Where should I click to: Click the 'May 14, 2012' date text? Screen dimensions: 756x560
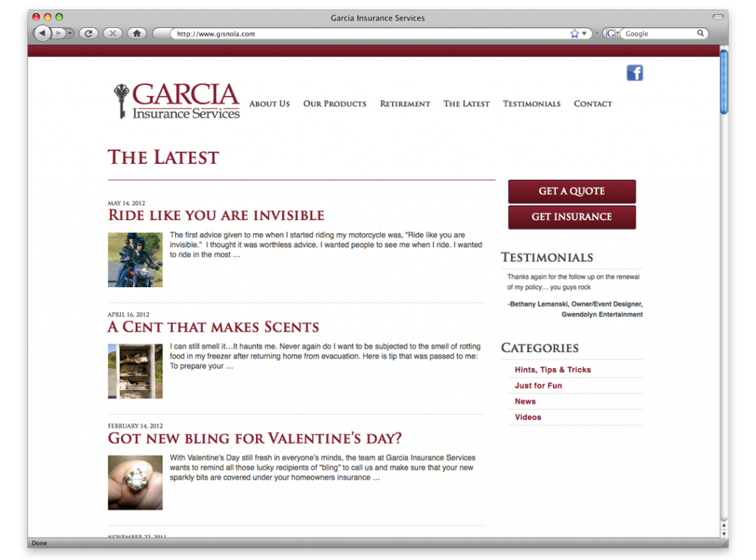126,203
